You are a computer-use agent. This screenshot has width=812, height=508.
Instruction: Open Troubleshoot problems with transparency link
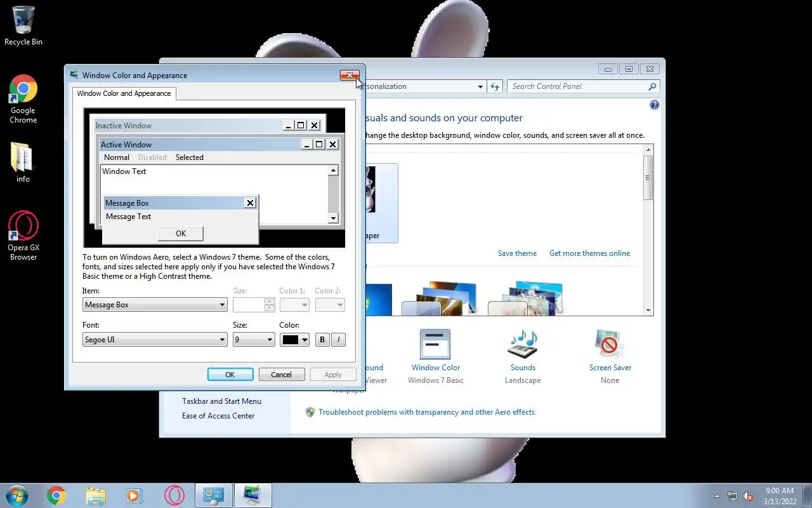[426, 412]
